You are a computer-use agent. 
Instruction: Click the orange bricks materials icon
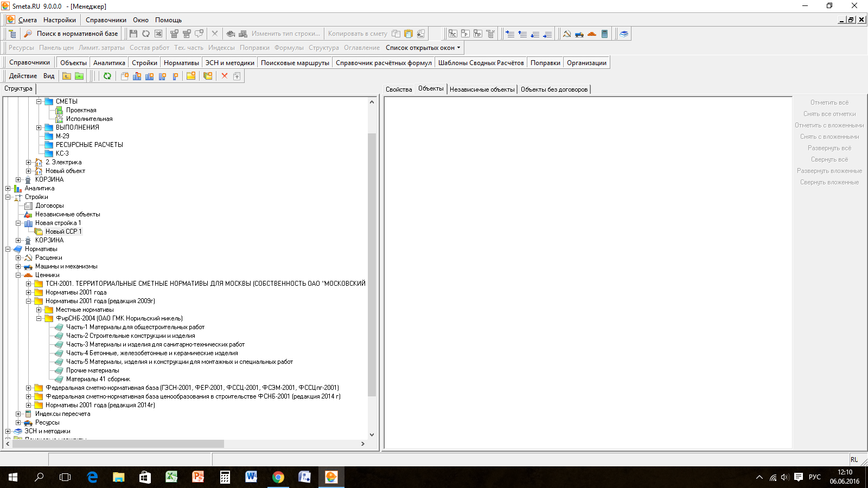(x=592, y=34)
